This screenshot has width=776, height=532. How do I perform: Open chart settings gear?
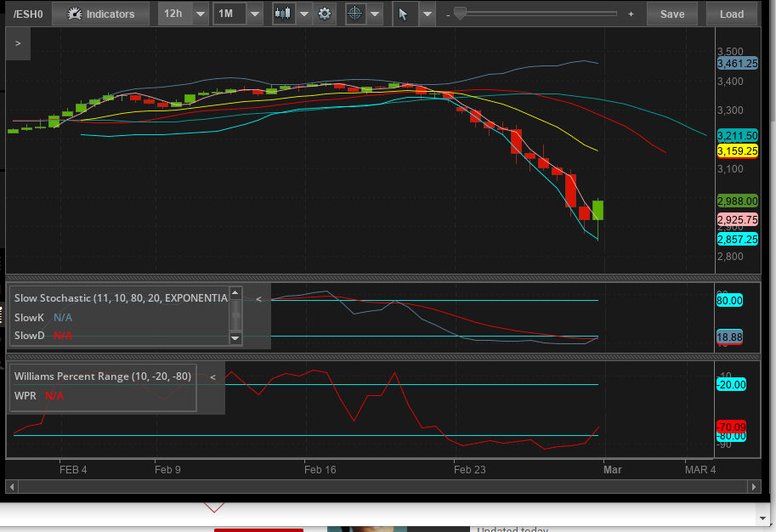pos(325,14)
